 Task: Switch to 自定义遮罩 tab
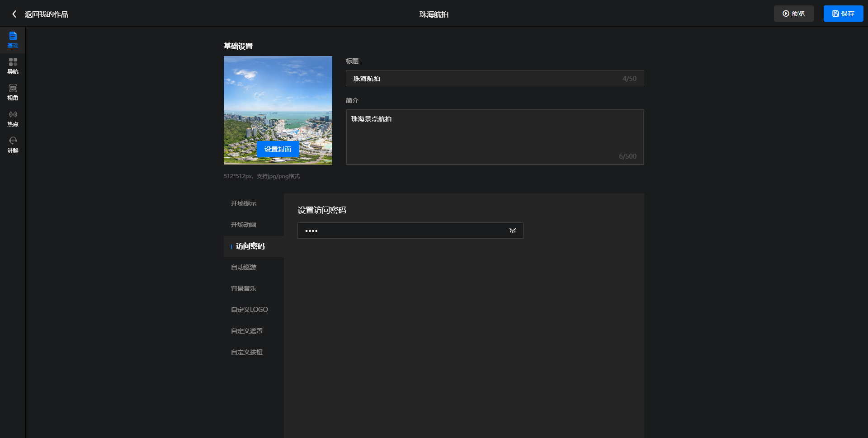247,331
